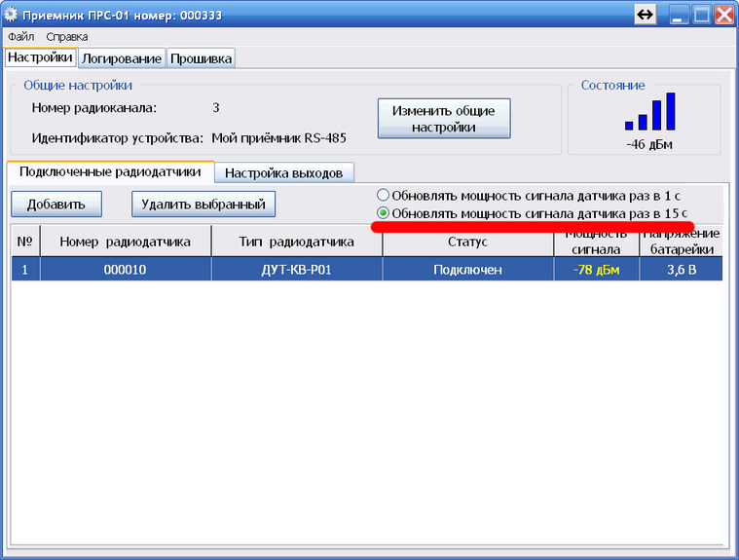Viewport: 739px width, 560px height.
Task: Switch to the Логирование tab
Action: (x=122, y=58)
